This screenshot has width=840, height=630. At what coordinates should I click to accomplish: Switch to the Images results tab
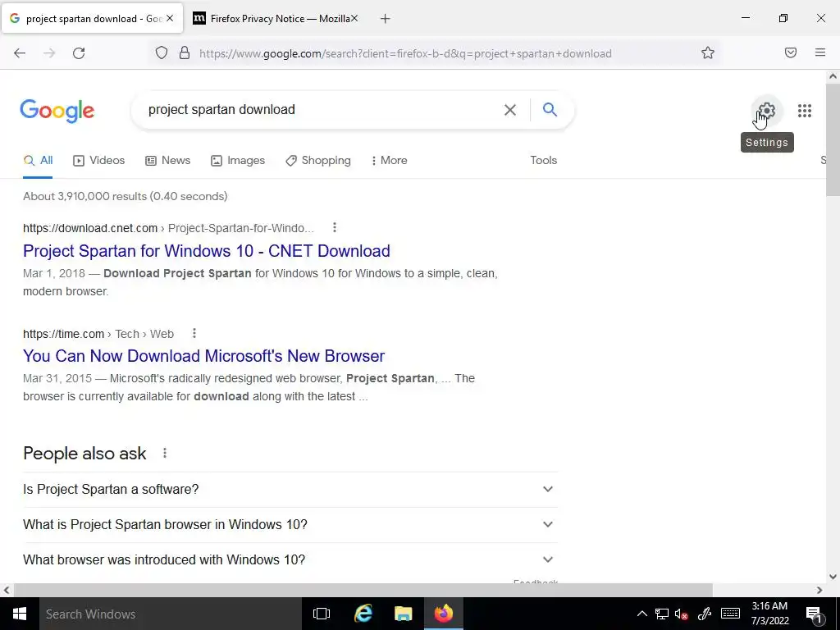(x=238, y=160)
